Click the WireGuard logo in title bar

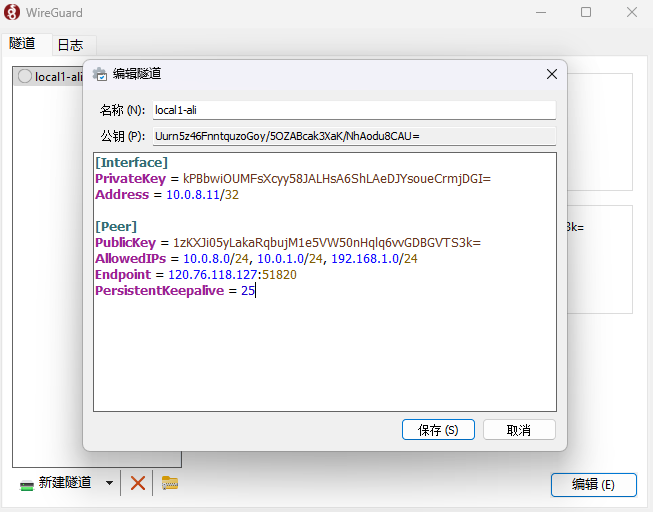tap(15, 13)
